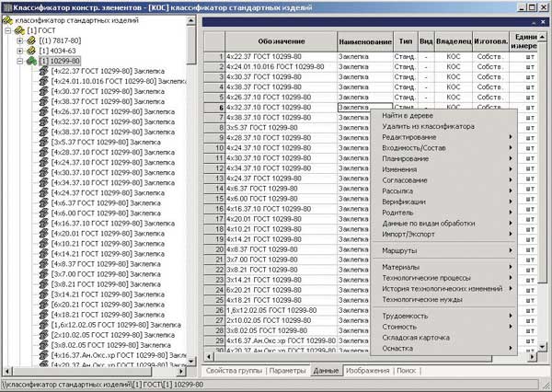Click the green icon of group 10299-80
Screen dimensions: 552x392
[x=31, y=62]
